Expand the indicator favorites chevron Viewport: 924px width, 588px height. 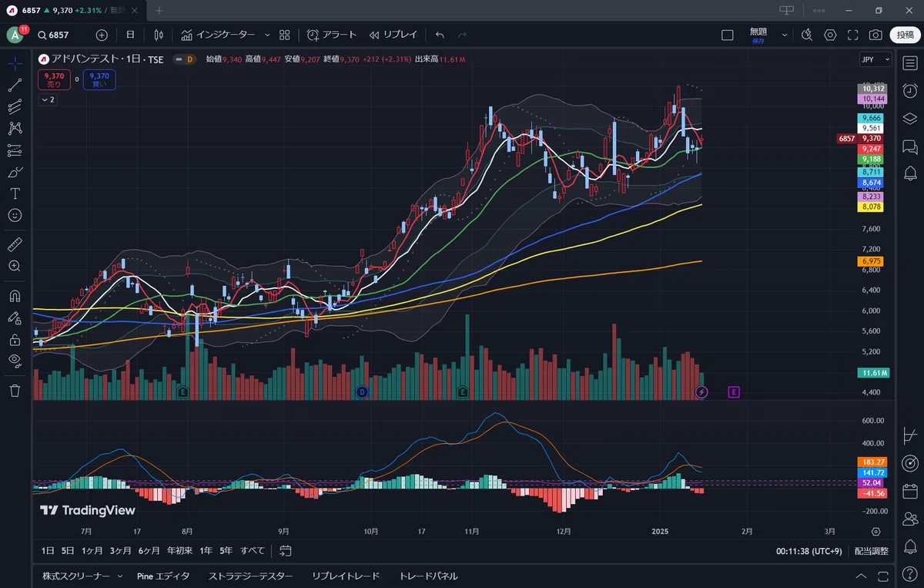coord(267,35)
